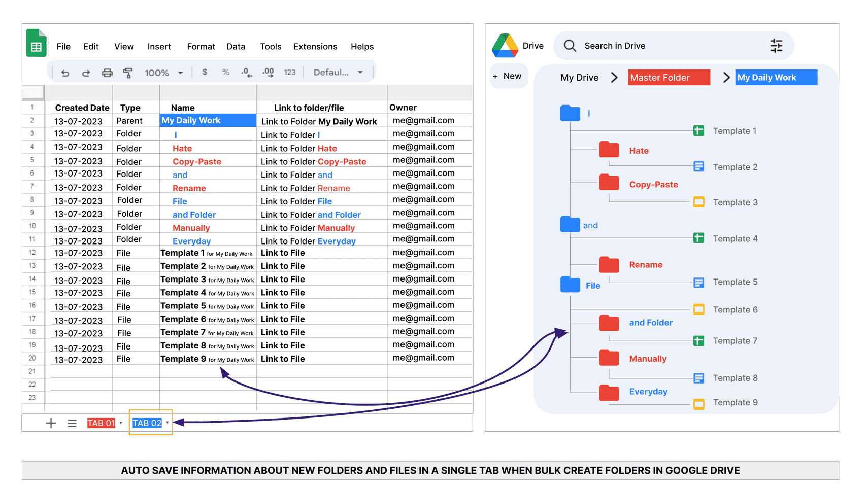The image size is (868, 488).
Task: Open the Default font dropdown
Action: point(338,72)
